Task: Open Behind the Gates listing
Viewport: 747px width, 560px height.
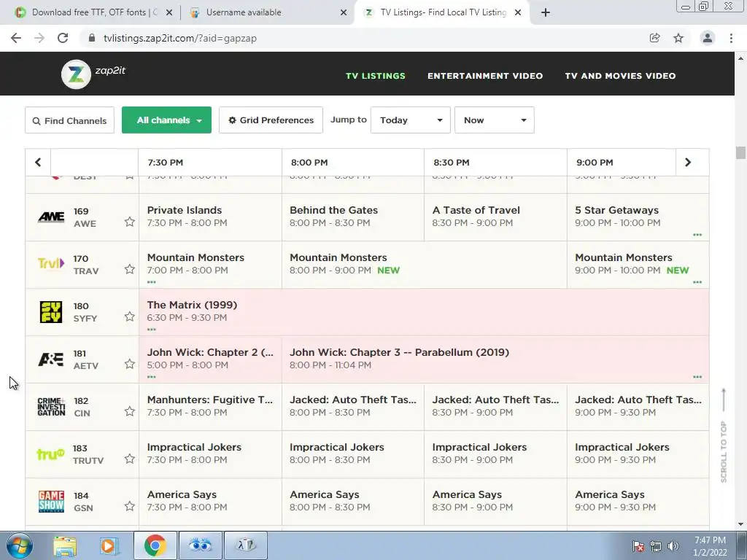Action: click(x=353, y=217)
